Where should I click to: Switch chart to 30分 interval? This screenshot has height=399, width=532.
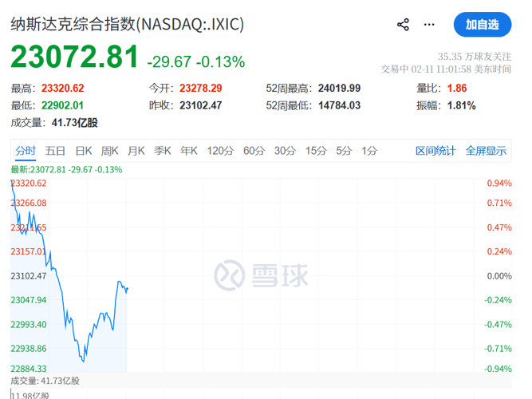point(285,151)
